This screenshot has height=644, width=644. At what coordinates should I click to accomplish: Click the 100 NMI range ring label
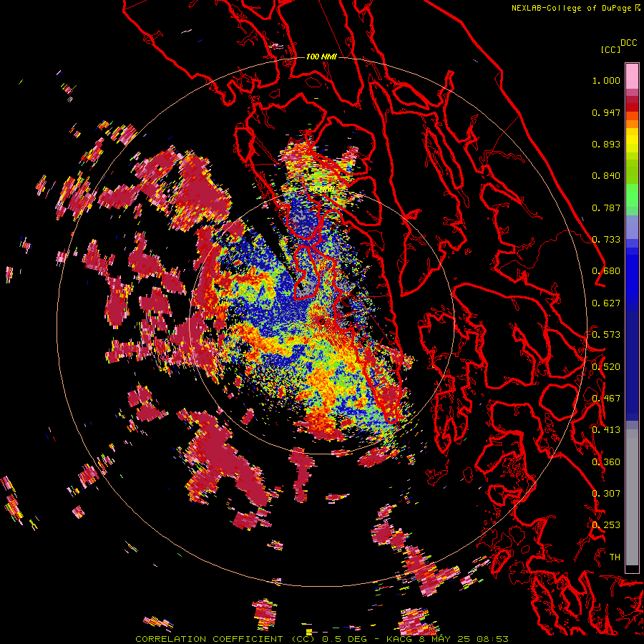(321, 57)
